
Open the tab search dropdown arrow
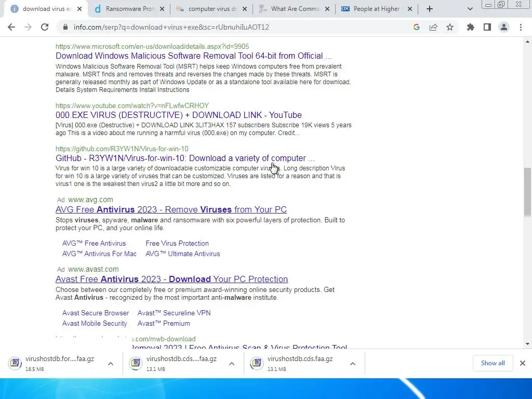[470, 9]
